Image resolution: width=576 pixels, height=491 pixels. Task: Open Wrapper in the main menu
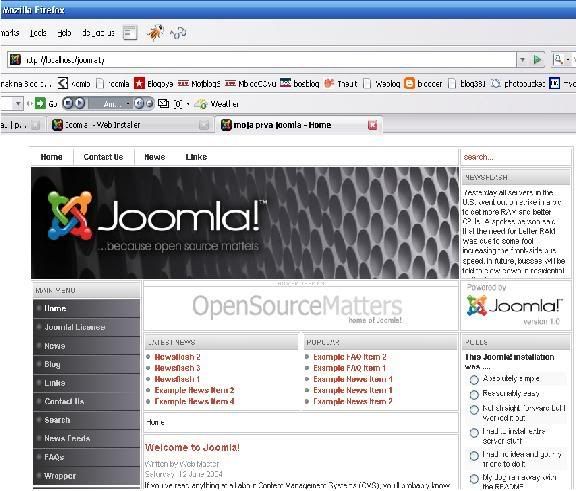(x=86, y=476)
